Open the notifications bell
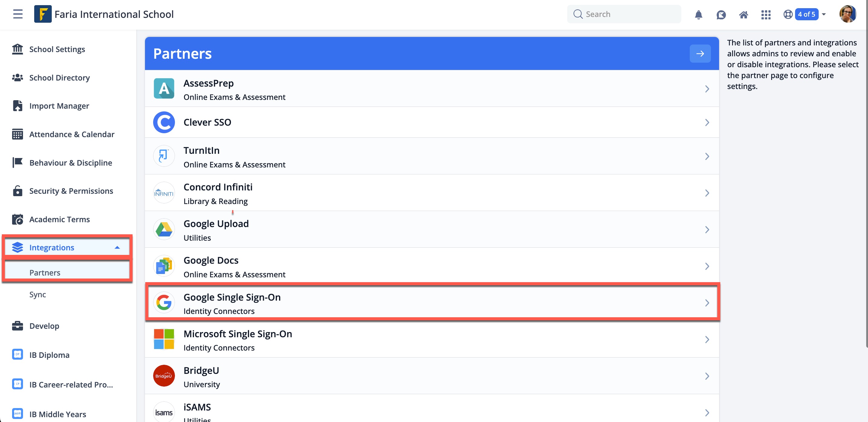This screenshot has height=422, width=868. 698,15
